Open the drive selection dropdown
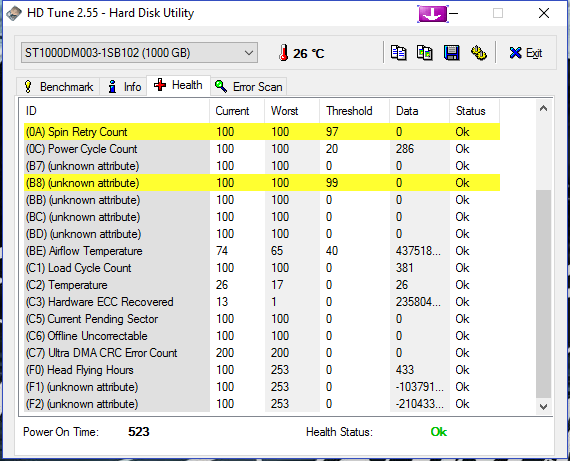570x461 pixels. coord(139,53)
